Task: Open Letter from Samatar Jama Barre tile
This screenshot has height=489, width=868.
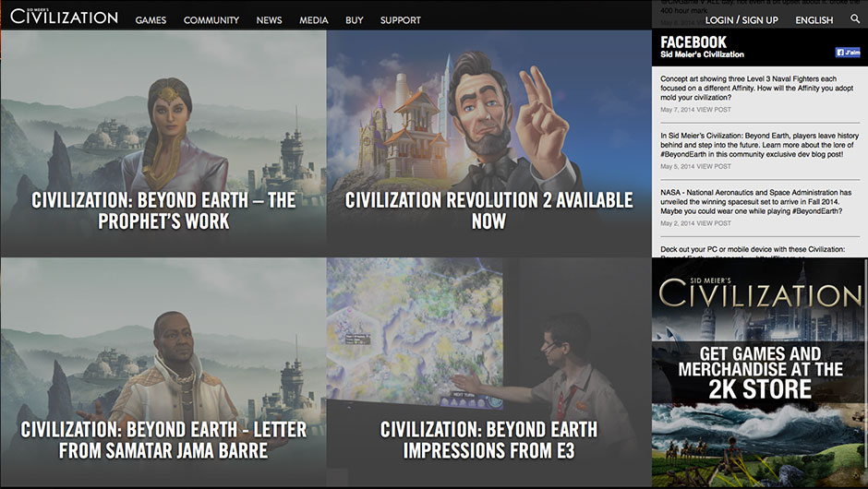Action: (163, 372)
